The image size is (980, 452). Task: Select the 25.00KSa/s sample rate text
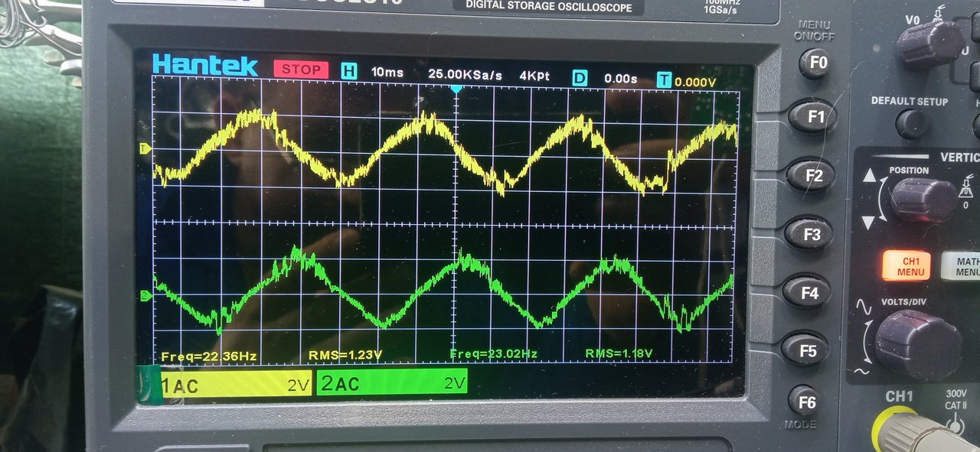click(x=465, y=75)
